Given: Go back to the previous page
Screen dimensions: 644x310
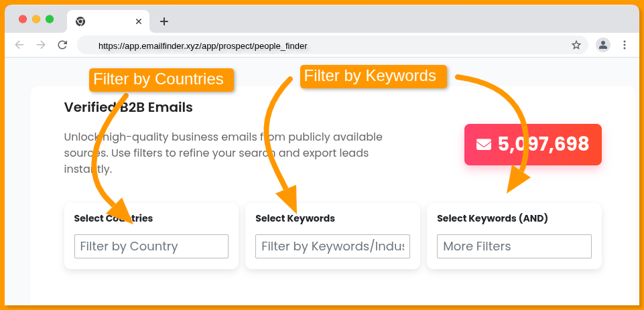Looking at the screenshot, I should [19, 45].
